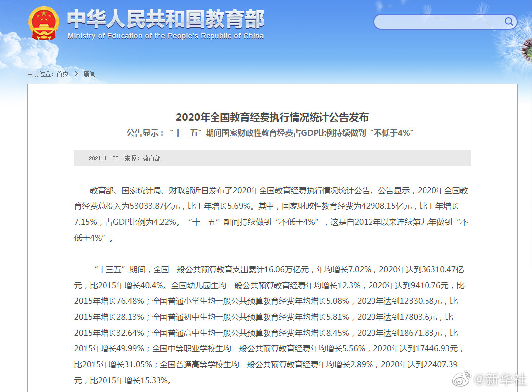Focus the header search input box
Screen dimensions: 532x392
[438, 22]
